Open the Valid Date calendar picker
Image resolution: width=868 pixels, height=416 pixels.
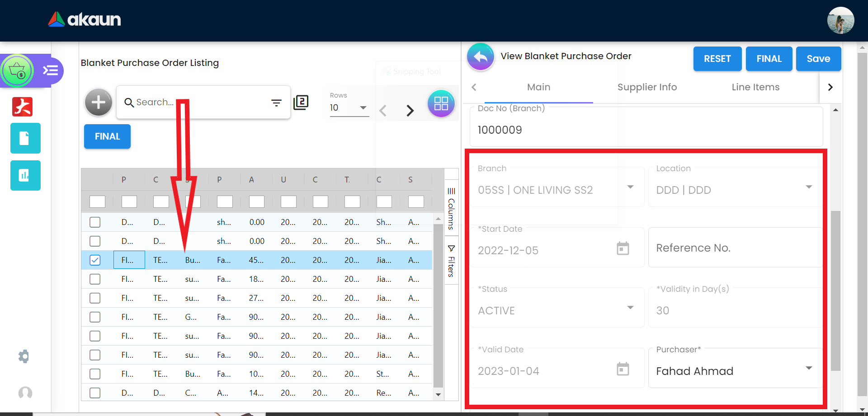pos(623,369)
